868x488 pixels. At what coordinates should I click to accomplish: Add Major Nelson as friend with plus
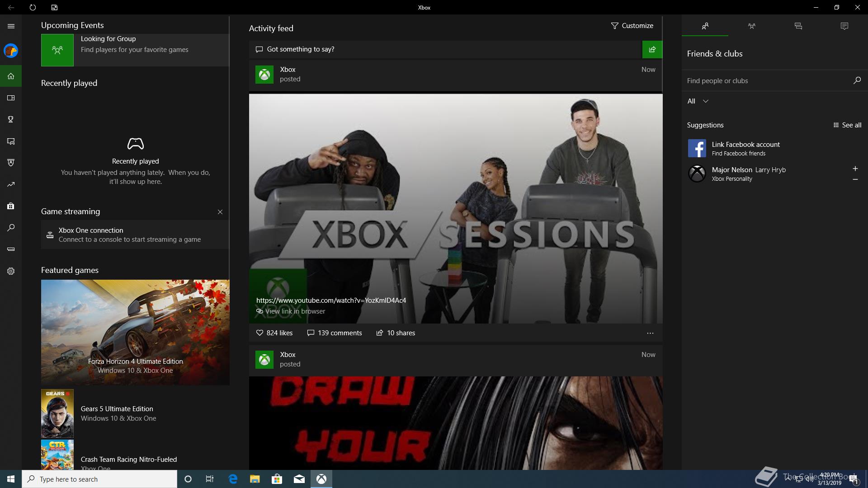coord(855,169)
